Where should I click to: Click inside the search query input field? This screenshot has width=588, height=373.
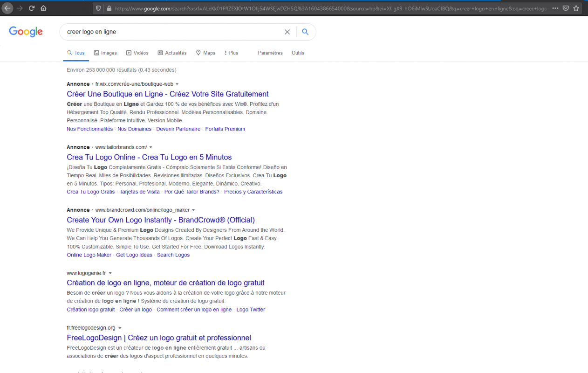(172, 32)
